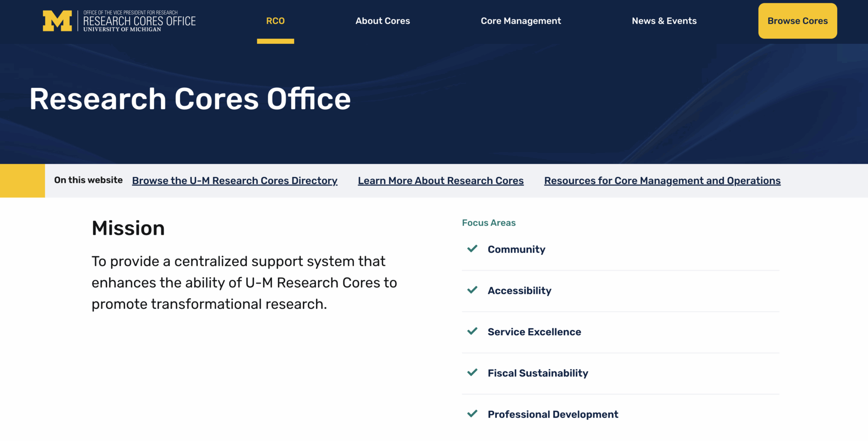Click the checkmark icon beside Fiscal Sustainability
The width and height of the screenshot is (868, 441).
pyautogui.click(x=472, y=372)
